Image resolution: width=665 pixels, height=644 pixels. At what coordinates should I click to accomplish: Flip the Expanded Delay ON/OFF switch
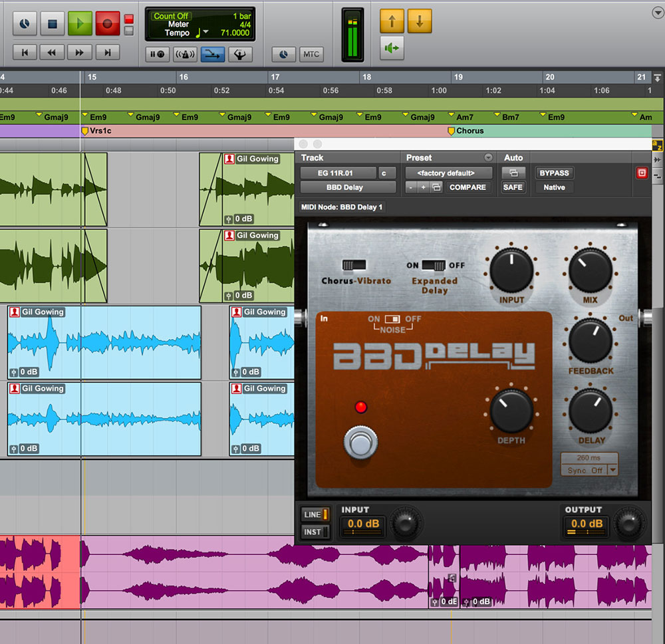[434, 265]
